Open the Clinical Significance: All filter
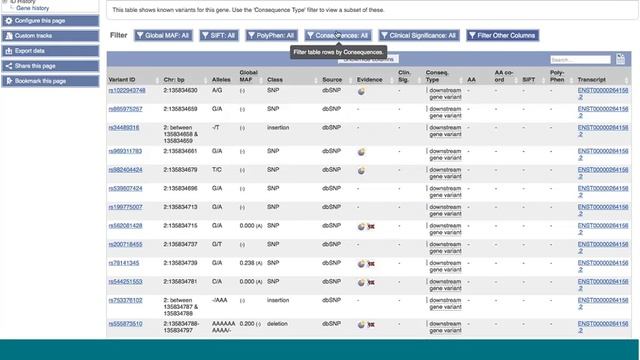The image size is (640, 360). [419, 36]
